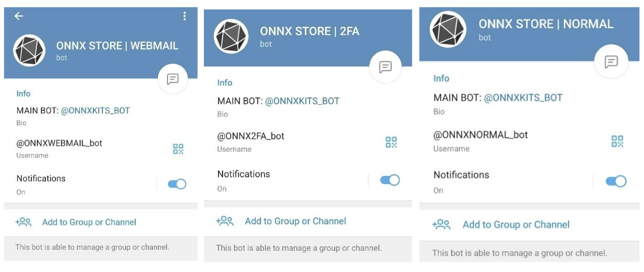Toggle notifications for the WEBMAIL bot

coord(177,184)
